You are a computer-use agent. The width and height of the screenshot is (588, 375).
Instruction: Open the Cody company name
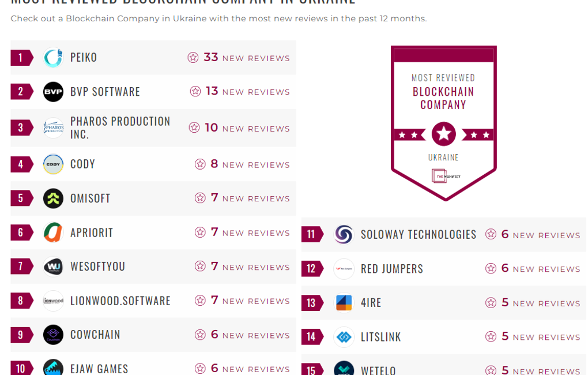click(82, 164)
